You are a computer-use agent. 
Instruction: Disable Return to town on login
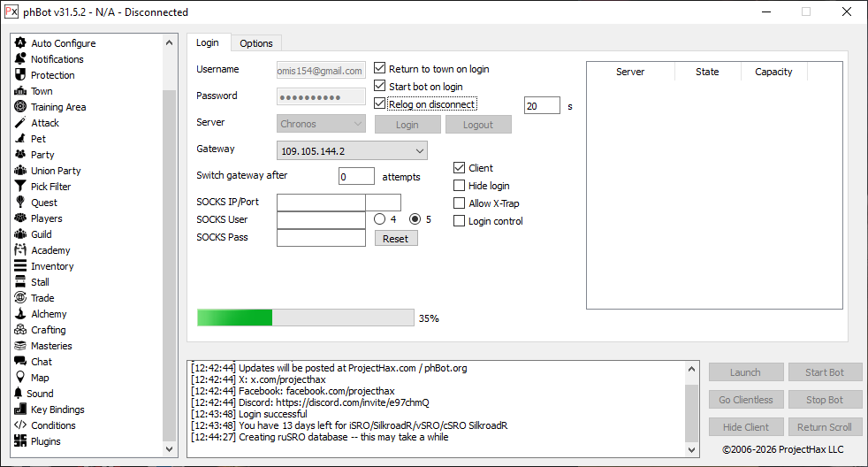coord(380,69)
